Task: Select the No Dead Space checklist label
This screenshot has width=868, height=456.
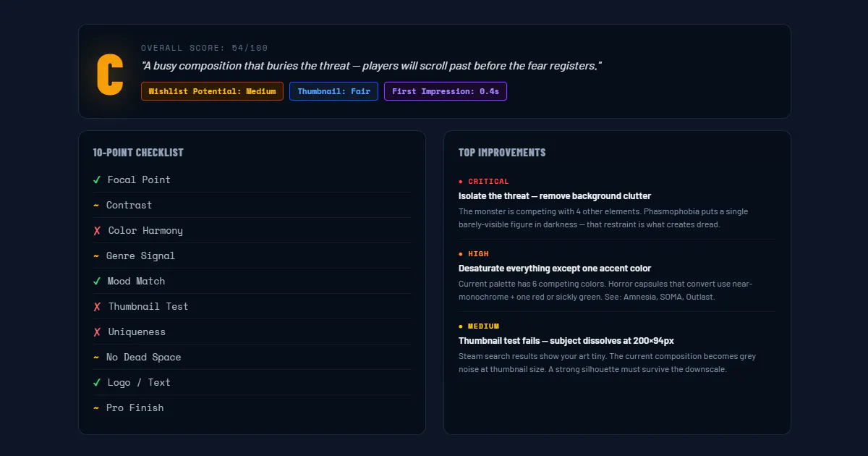Action: (143, 357)
